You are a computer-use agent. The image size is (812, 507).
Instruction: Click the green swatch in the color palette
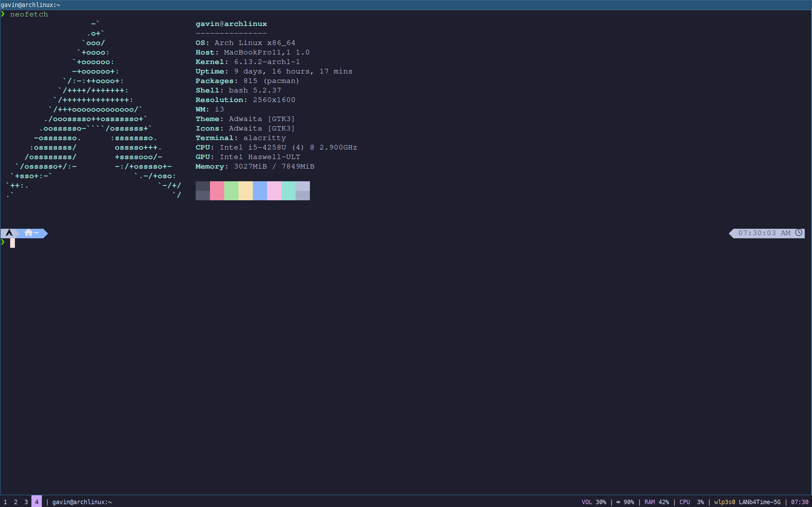231,190
